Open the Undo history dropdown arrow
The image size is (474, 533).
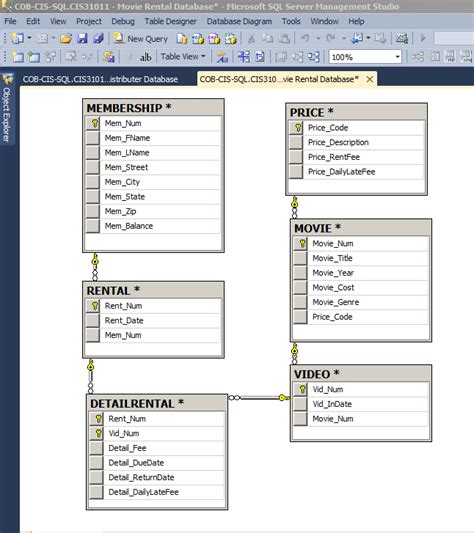[x=318, y=38]
